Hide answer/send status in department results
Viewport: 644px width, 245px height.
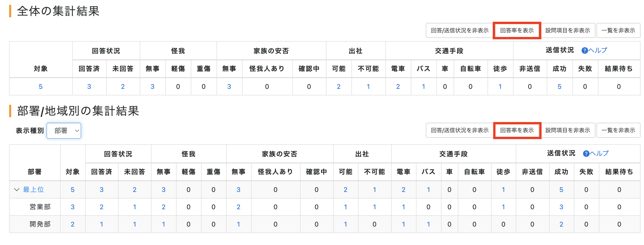(x=459, y=130)
